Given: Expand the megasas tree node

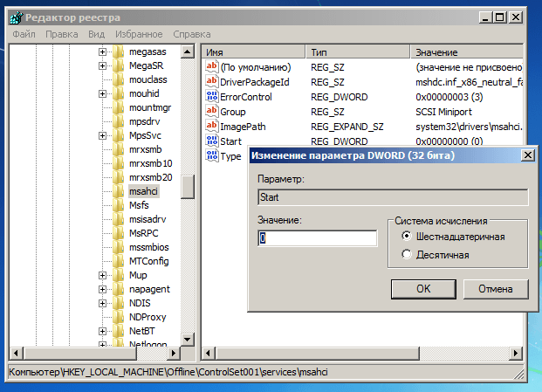Looking at the screenshot, I should click(103, 52).
